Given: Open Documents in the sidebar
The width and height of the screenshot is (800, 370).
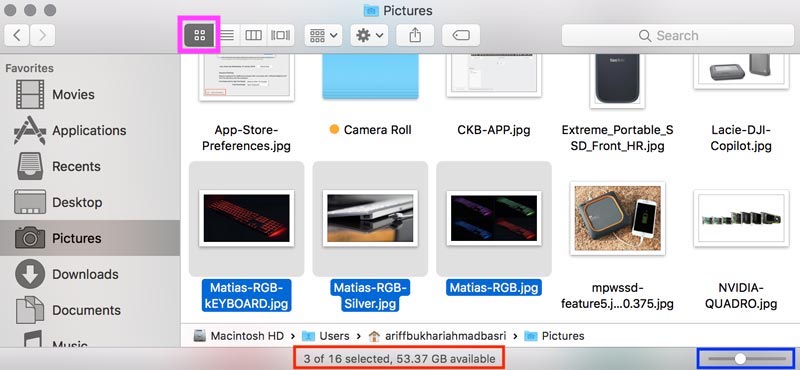Looking at the screenshot, I should click(x=90, y=310).
